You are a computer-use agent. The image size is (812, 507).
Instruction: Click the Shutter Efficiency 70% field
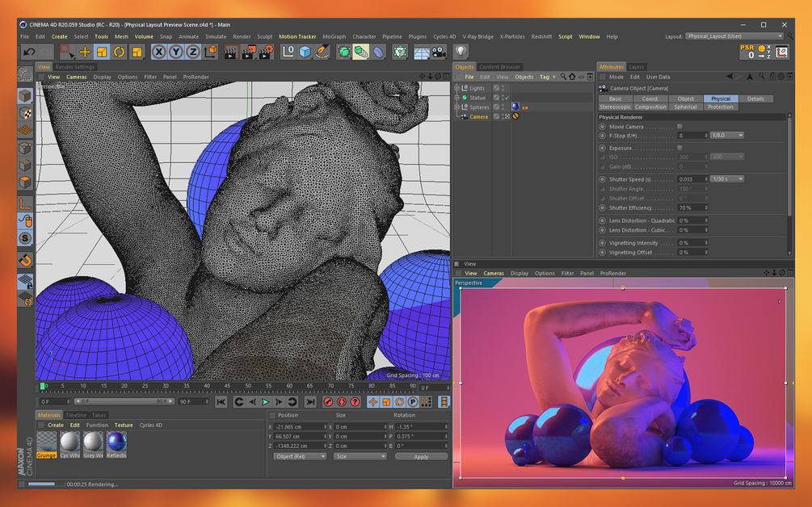[x=693, y=208]
